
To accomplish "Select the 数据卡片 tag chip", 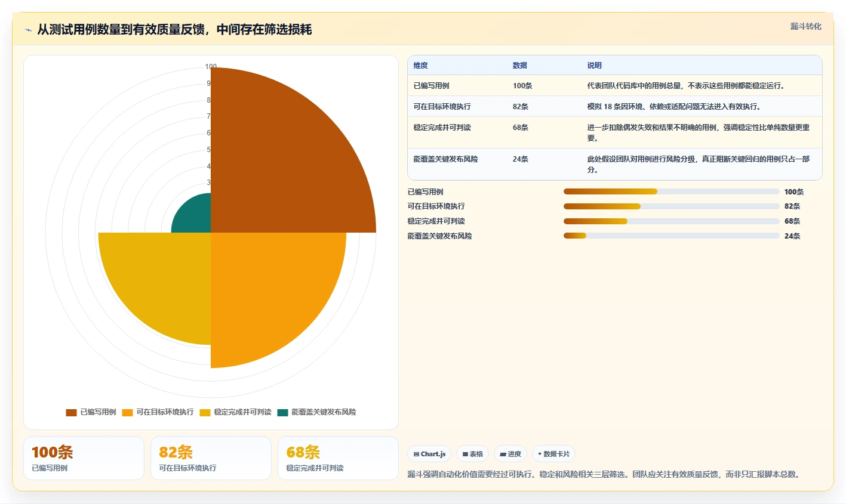I will [553, 454].
